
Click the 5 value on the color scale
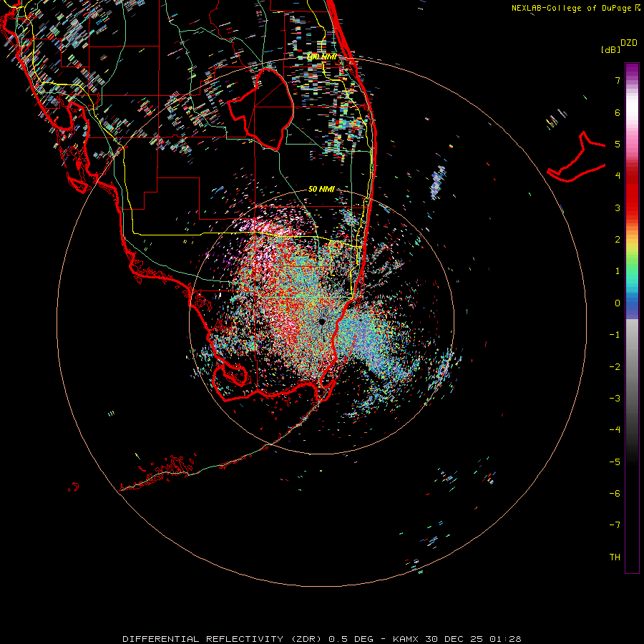coord(618,144)
